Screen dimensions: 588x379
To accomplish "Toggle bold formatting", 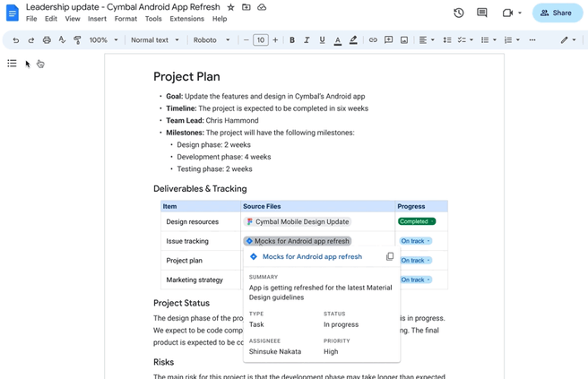I will [x=291, y=40].
